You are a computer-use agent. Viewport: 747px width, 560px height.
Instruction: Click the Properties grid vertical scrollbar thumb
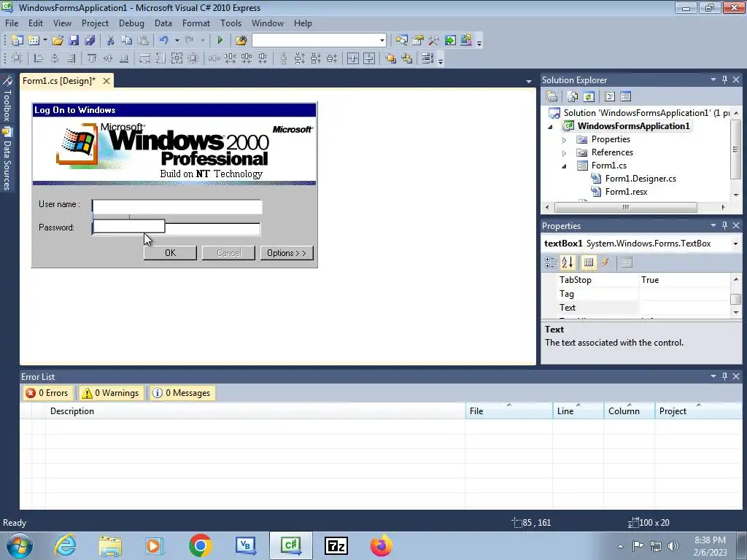point(735,299)
